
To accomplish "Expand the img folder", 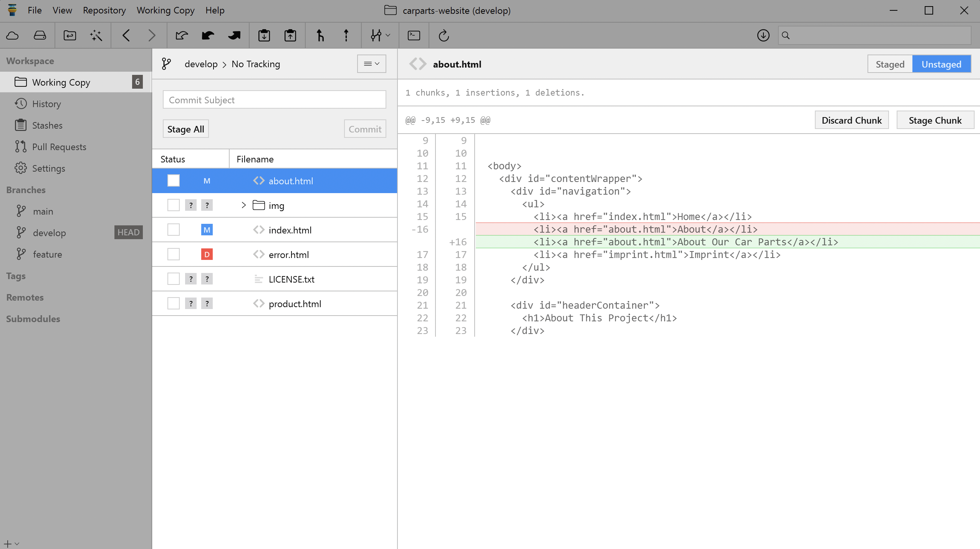I will point(243,205).
